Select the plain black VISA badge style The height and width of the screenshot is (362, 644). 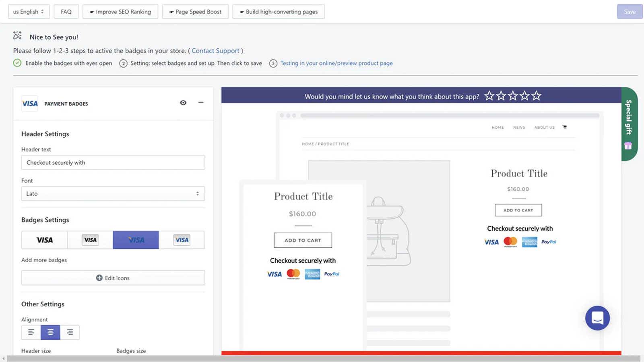(45, 240)
